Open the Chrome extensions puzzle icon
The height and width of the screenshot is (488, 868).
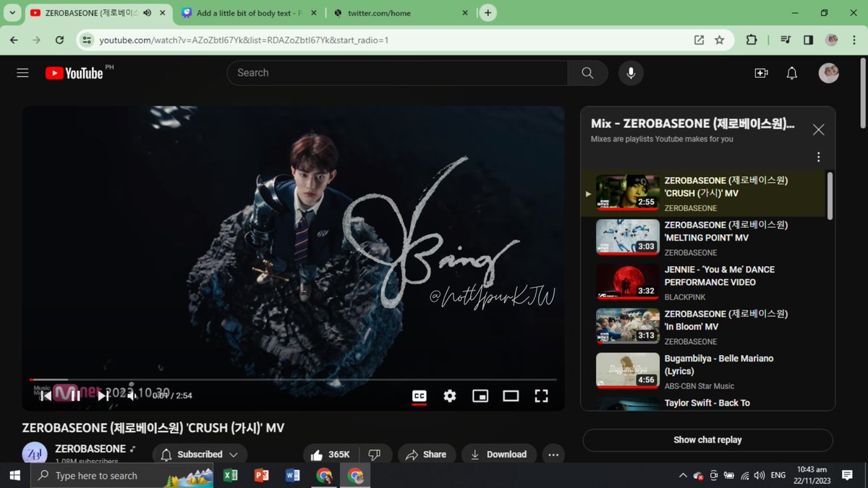click(752, 40)
